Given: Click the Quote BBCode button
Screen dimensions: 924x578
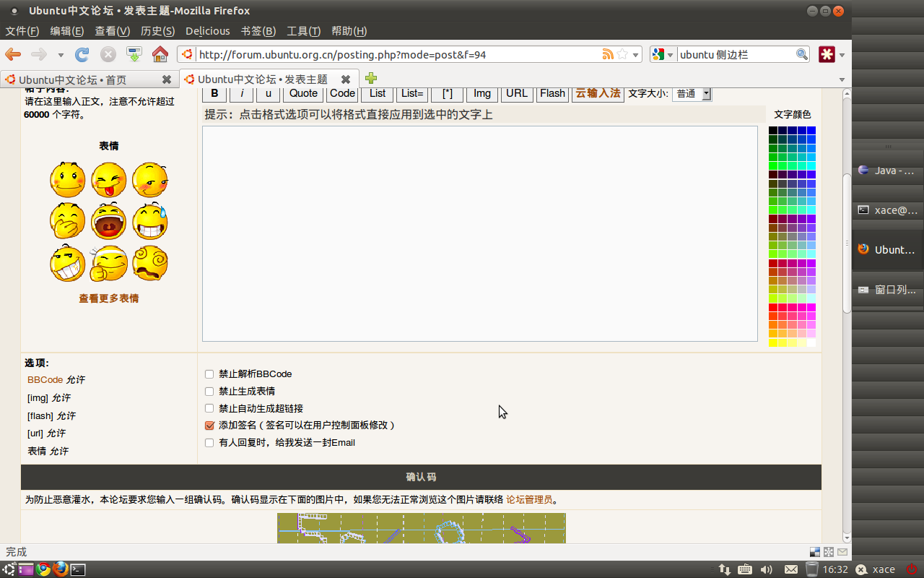Looking at the screenshot, I should [x=304, y=94].
